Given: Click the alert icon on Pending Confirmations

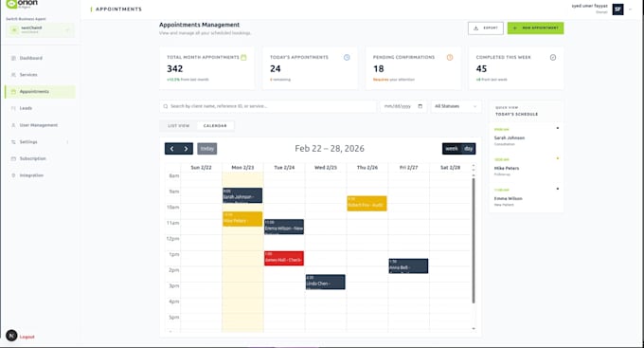Looking at the screenshot, I should click(x=450, y=58).
